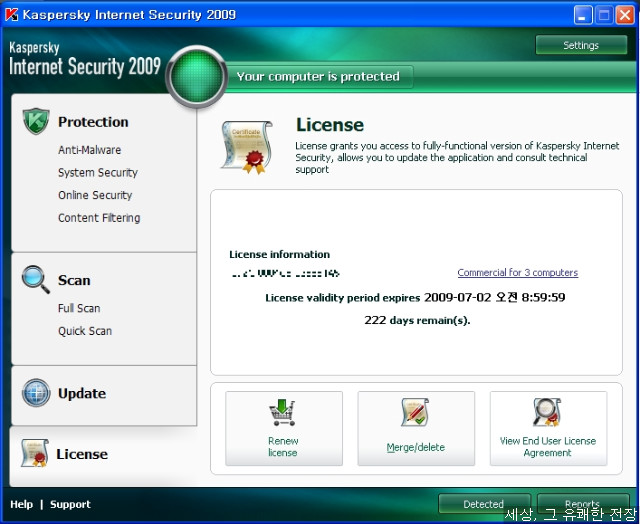Image resolution: width=640 pixels, height=524 pixels.
Task: Open the Help link
Action: (22, 504)
